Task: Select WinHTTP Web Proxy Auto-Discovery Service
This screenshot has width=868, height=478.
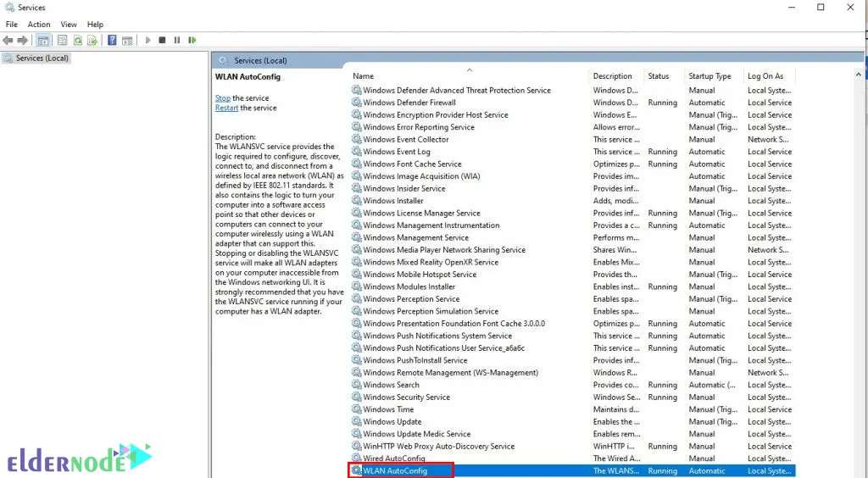Action: point(572,446)
